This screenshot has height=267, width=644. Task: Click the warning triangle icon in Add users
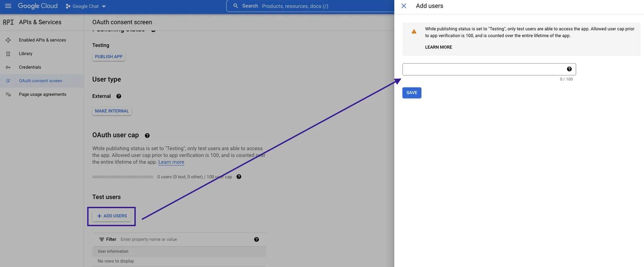[x=414, y=31]
